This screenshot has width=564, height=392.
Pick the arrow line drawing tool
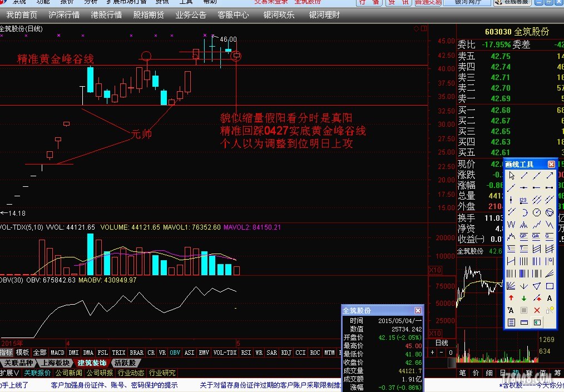550,176
